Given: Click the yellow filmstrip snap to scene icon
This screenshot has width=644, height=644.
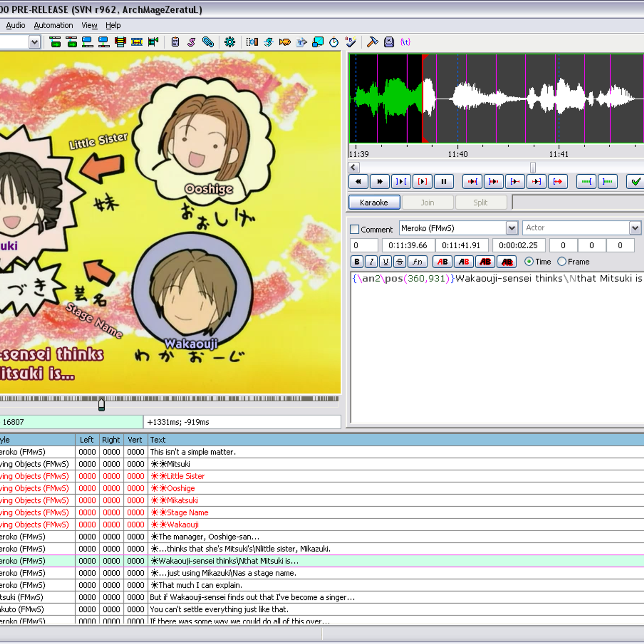Looking at the screenshot, I should click(137, 42).
